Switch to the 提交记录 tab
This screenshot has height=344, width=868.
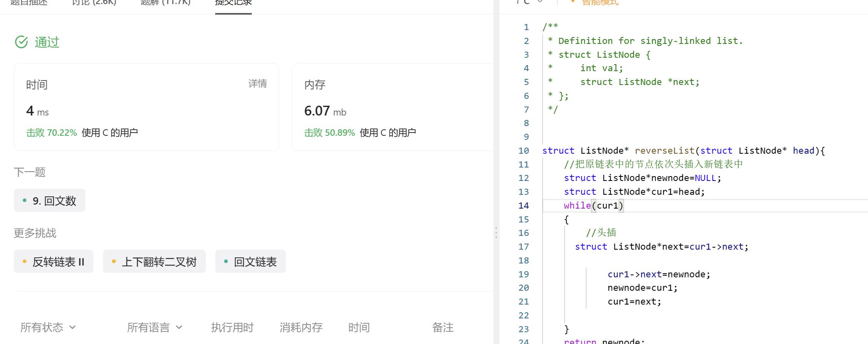233,3
